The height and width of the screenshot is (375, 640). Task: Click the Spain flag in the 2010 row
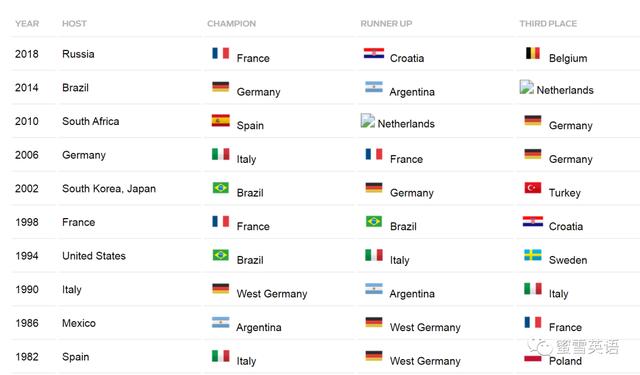coord(220,120)
